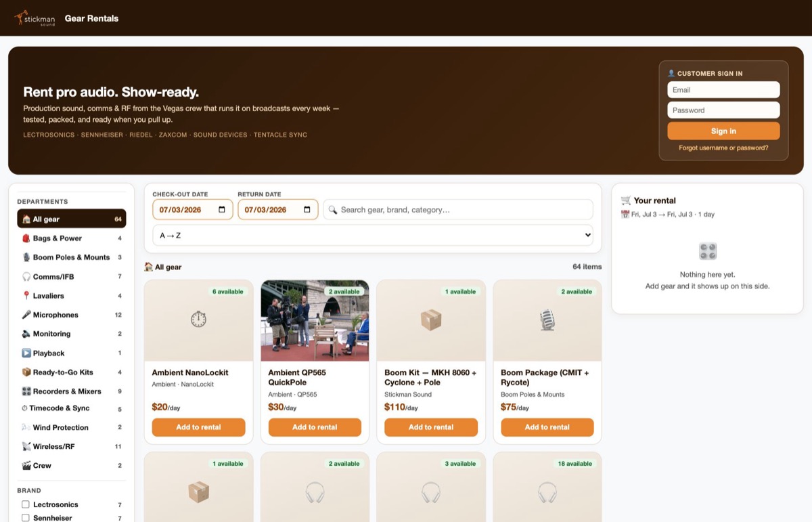Click the Ambient NanoLockit product title
Viewport: 812px width, 522px height.
coord(190,372)
